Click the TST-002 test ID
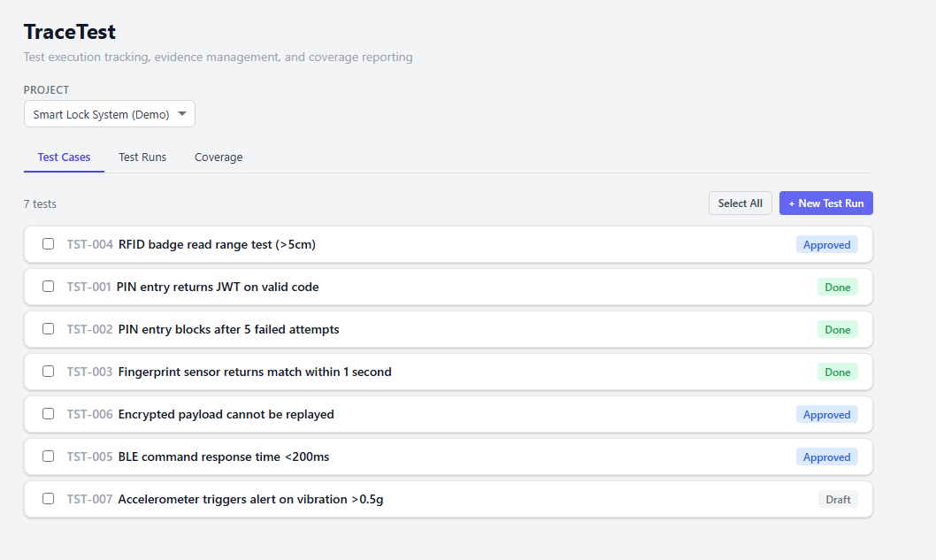Screen dimensions: 936x560 (x=89, y=329)
